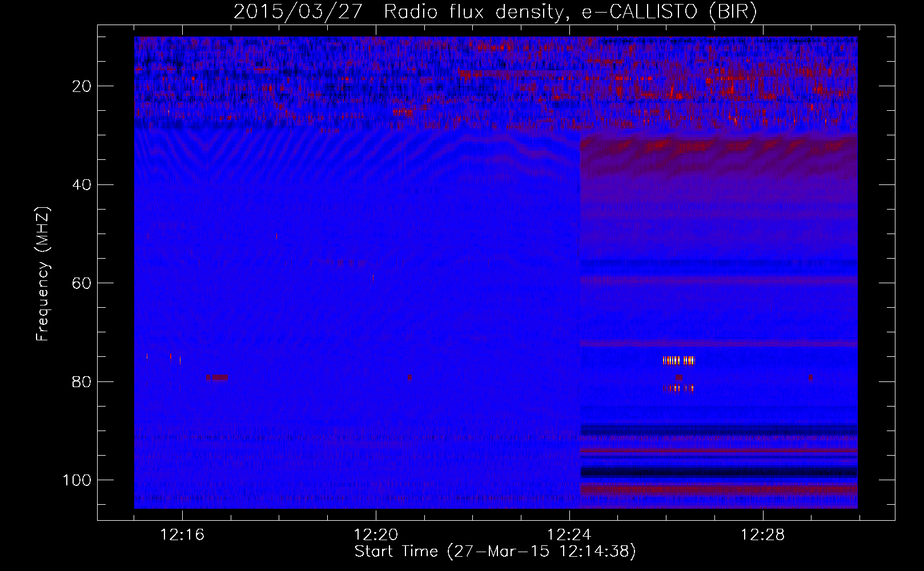This screenshot has width=924, height=571.
Task: Click the 12:28 time tick label
Action: coord(763,535)
